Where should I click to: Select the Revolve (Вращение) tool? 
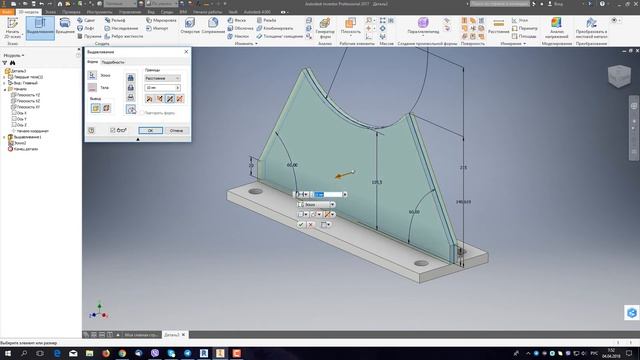coord(65,26)
